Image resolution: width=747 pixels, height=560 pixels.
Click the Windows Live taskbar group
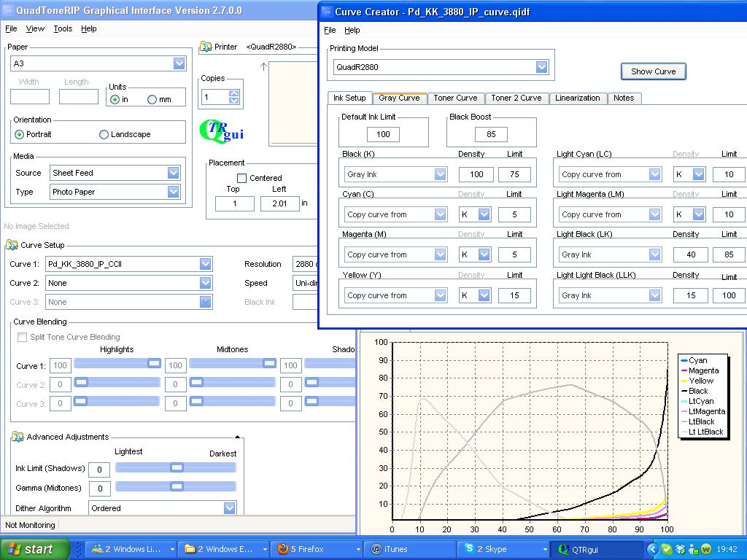coord(132,549)
